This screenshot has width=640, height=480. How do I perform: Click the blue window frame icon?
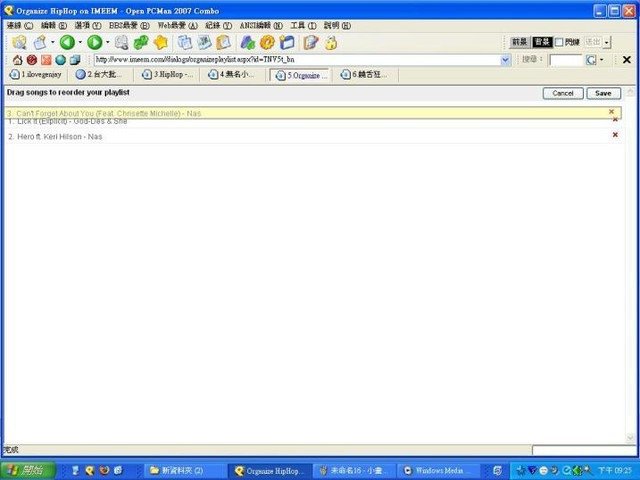[287, 42]
